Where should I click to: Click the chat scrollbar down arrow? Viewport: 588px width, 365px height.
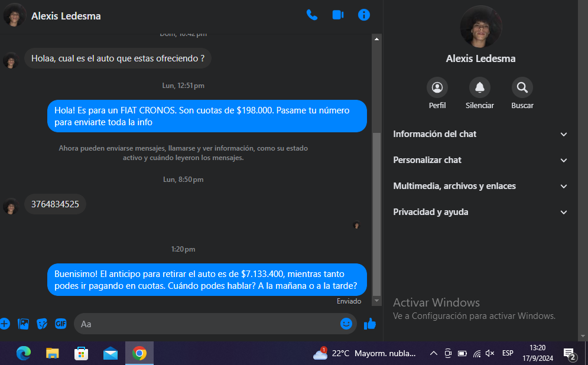(x=376, y=301)
